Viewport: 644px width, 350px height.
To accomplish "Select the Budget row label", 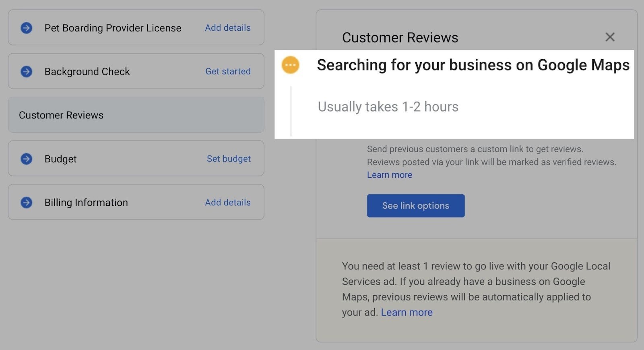I will pyautogui.click(x=60, y=159).
